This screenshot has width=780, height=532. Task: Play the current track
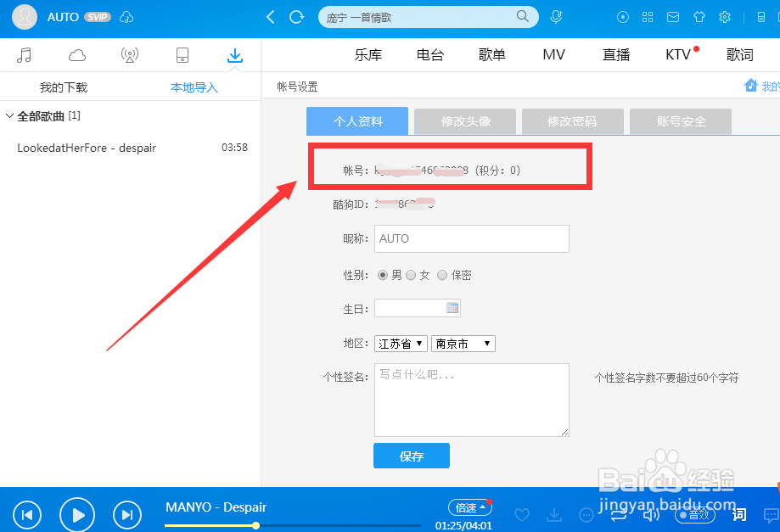point(77,514)
